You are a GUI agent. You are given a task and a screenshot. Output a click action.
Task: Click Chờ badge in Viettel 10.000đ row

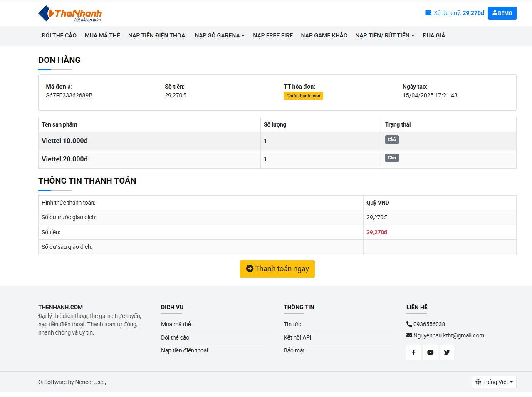click(392, 139)
